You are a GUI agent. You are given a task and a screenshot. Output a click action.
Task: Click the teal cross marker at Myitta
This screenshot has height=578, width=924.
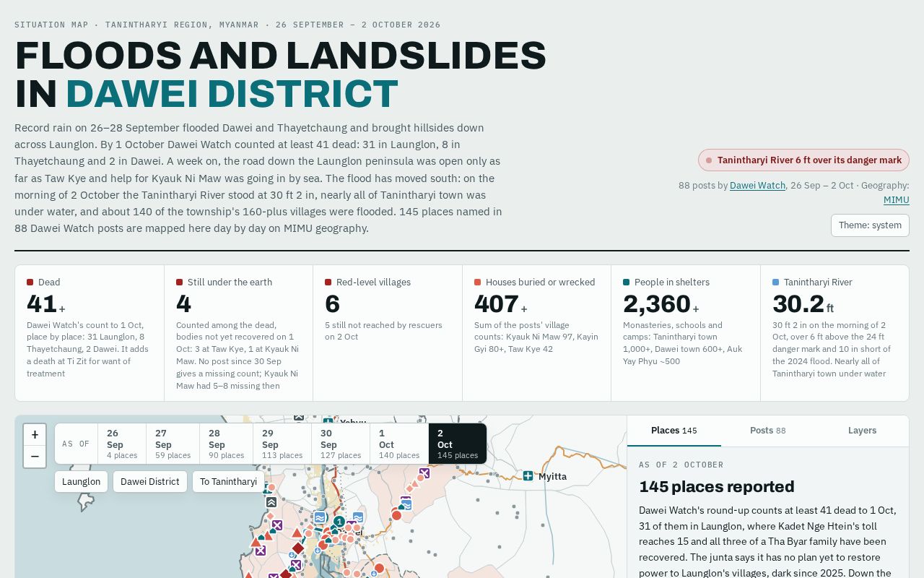click(x=528, y=476)
